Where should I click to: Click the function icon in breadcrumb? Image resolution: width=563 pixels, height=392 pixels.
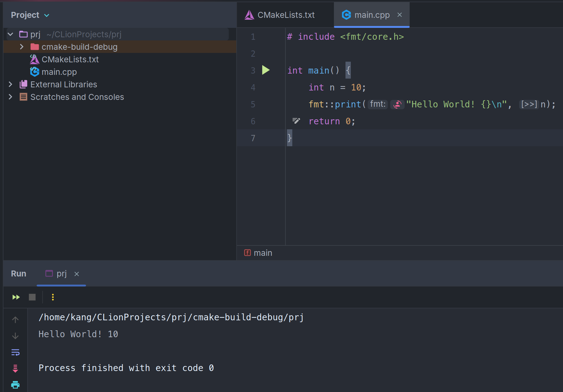click(x=247, y=253)
